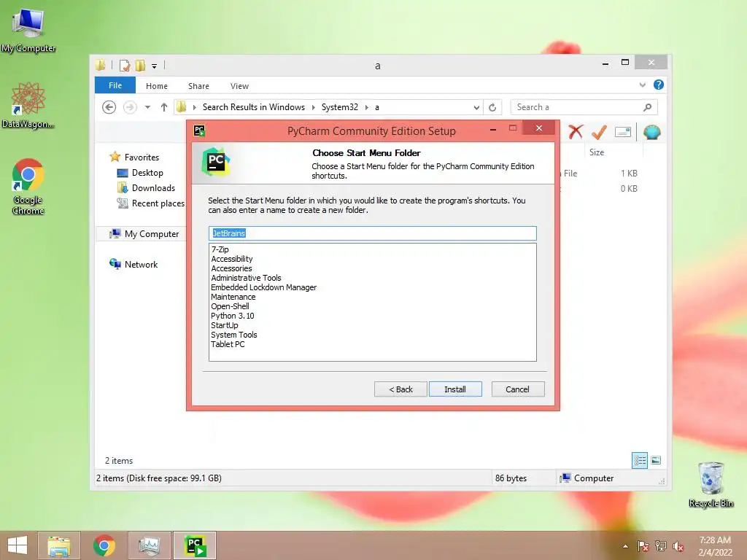This screenshot has height=560, width=747.
Task: Open Explorer Help question mark icon
Action: coord(659,85)
